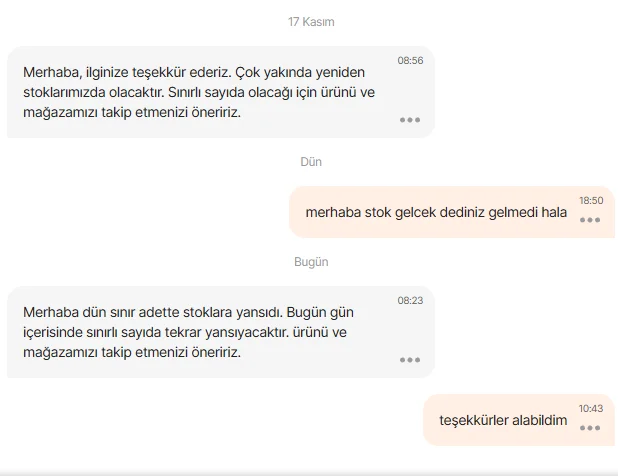Click the '17 Kasım' date separator

click(x=310, y=21)
